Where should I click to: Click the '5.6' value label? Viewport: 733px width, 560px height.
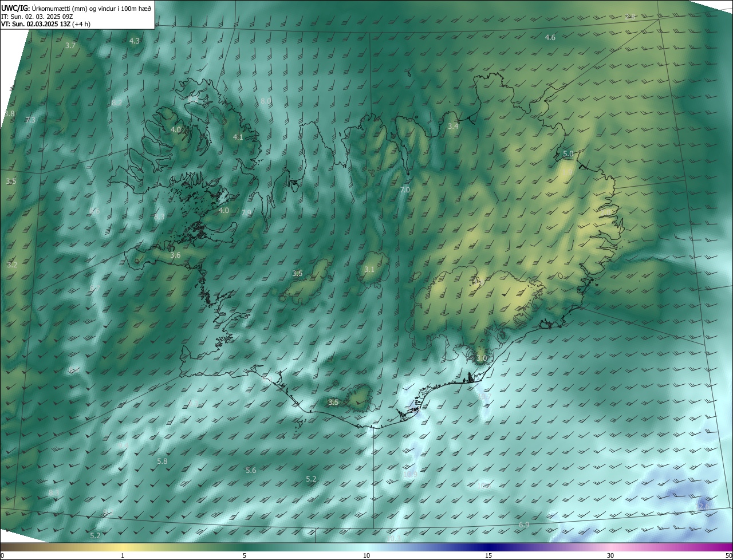click(251, 471)
